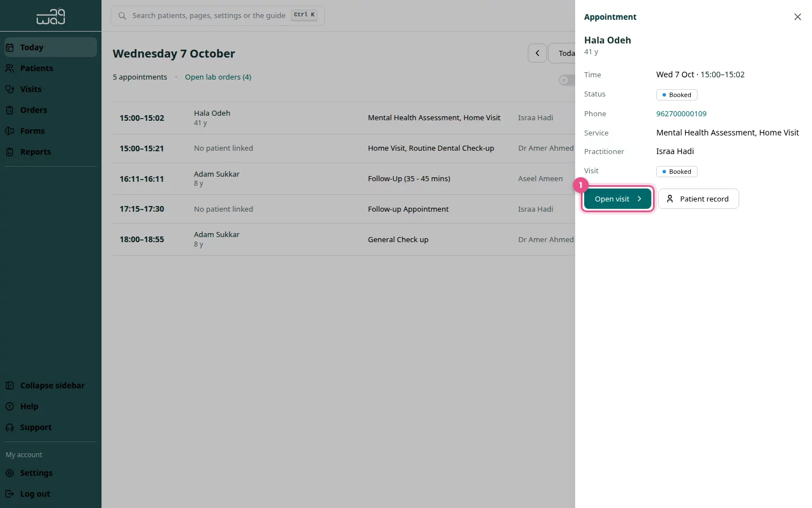This screenshot has width=812, height=508.
Task: Click the Booked badge next to Status
Action: point(677,95)
